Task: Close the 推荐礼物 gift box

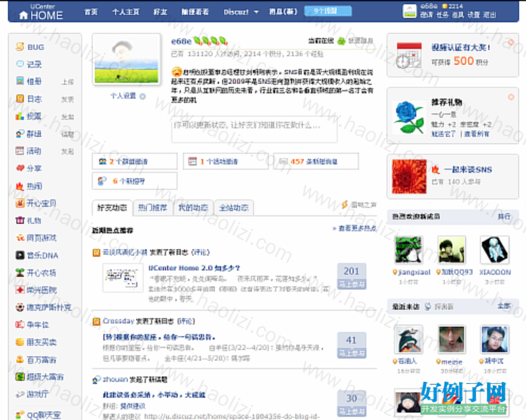Action: pos(511,97)
